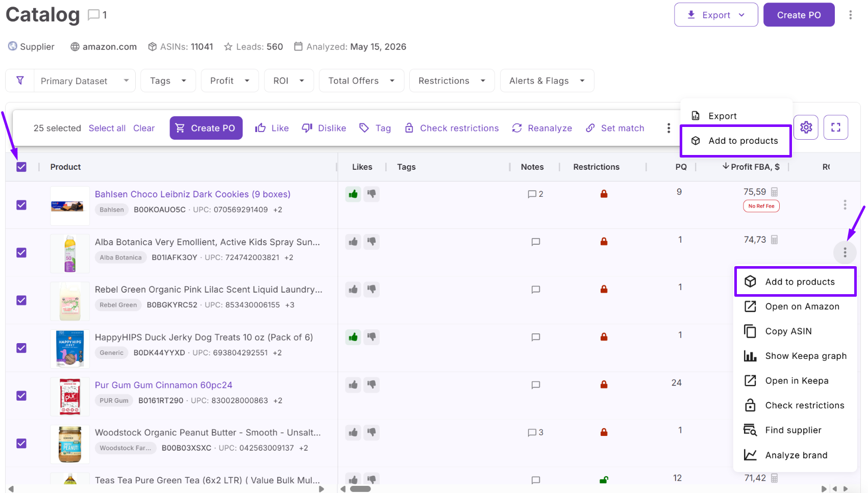Click the Pur Gum product thumbnail
This screenshot has width=868, height=493.
click(x=70, y=396)
